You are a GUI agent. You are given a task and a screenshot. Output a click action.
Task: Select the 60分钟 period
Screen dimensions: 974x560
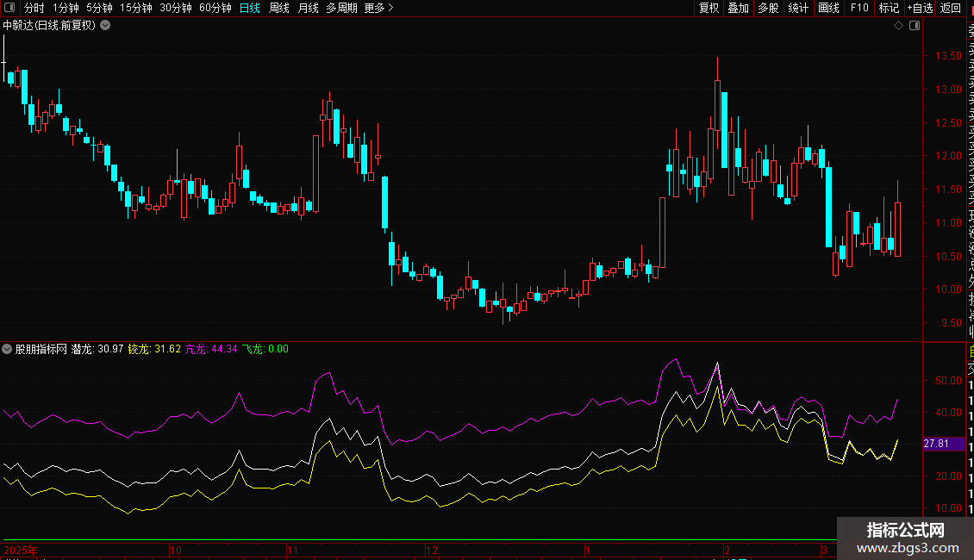click(215, 8)
